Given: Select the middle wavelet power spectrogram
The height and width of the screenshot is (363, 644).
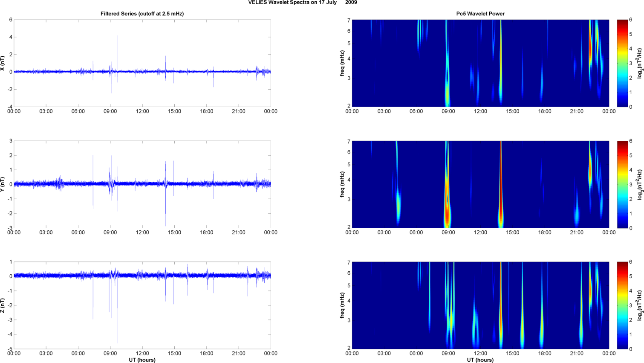Looking at the screenshot, I should 480,184.
